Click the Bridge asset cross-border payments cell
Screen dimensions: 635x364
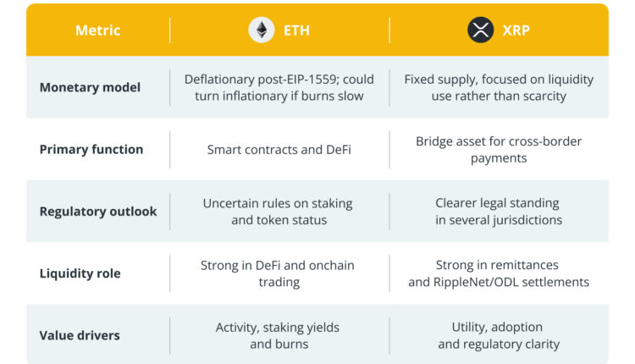click(499, 149)
